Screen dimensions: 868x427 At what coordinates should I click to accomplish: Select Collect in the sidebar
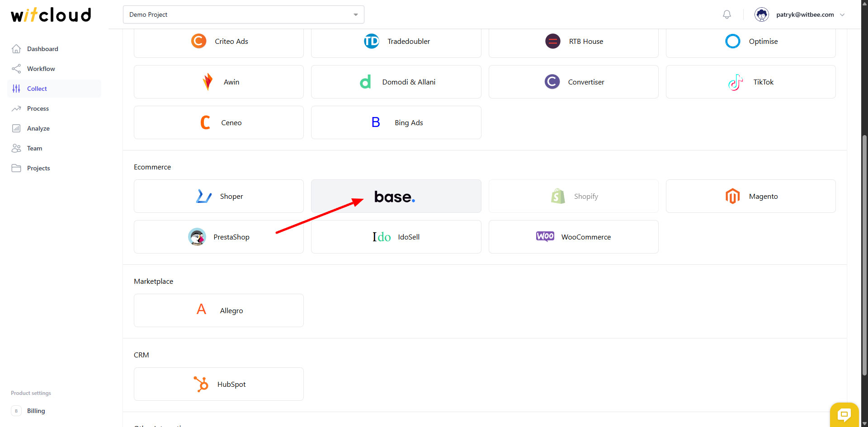point(54,89)
